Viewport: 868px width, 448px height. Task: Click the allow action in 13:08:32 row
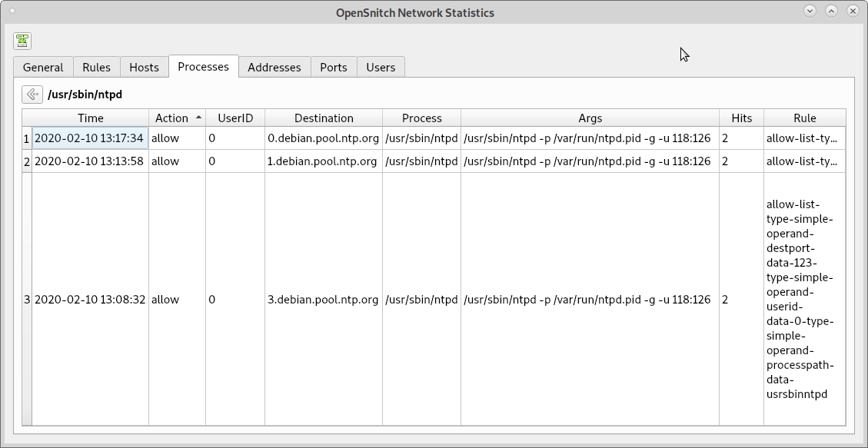point(177,299)
